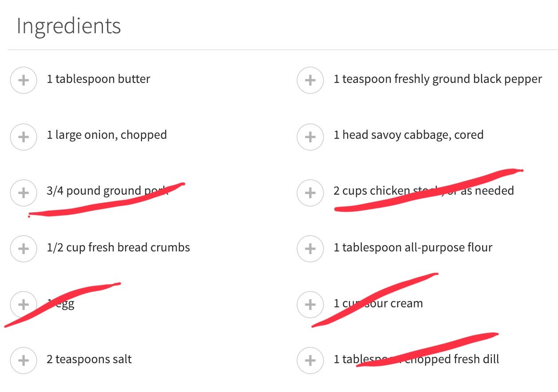Add 2 cups chicken stock with plus

pyautogui.click(x=310, y=193)
